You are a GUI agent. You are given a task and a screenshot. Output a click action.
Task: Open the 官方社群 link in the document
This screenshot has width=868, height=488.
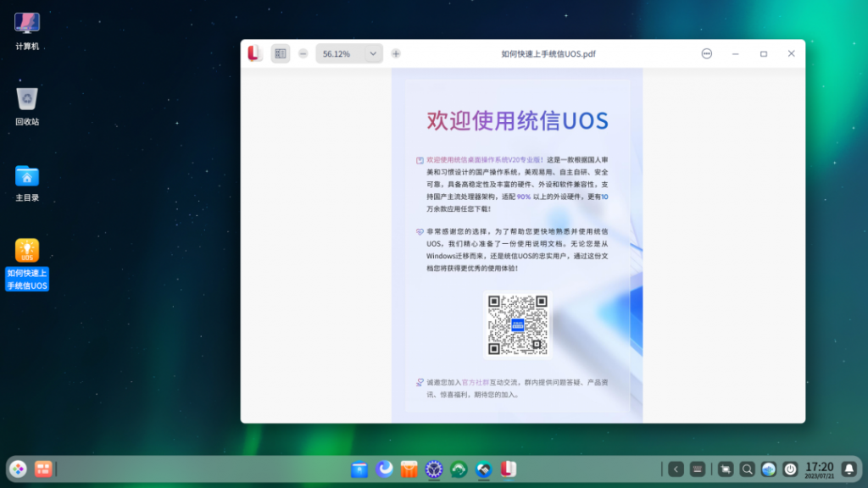[476, 382]
